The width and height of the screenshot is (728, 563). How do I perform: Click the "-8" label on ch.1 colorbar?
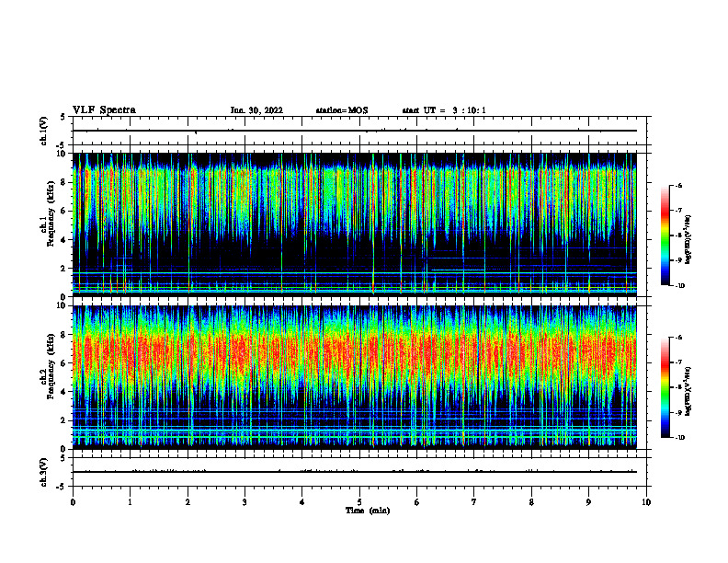tap(678, 236)
